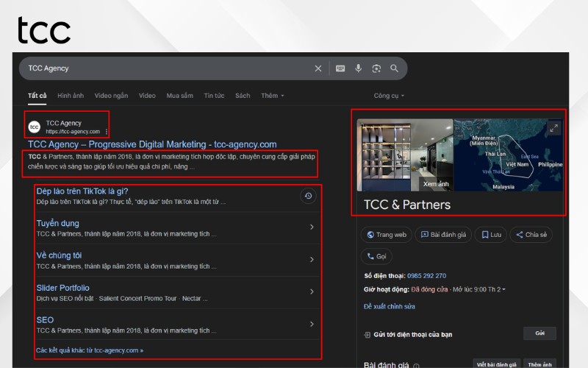The image size is (588, 368).
Task: Open search by image camera icon
Action: (376, 68)
